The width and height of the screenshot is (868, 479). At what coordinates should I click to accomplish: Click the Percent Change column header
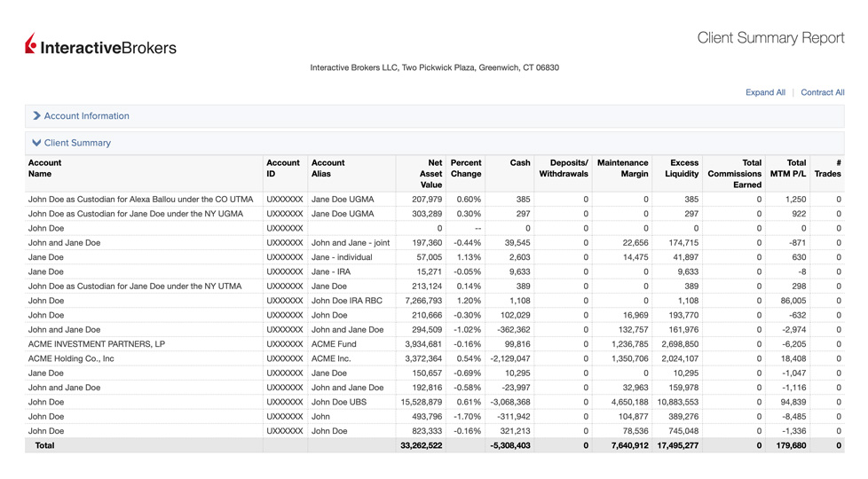point(466,169)
